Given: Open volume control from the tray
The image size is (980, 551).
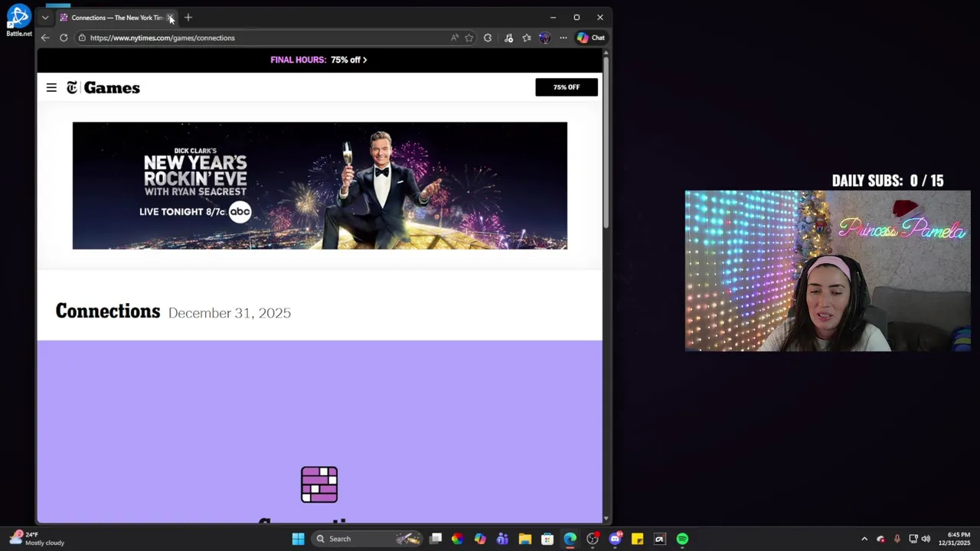Looking at the screenshot, I should [x=926, y=539].
